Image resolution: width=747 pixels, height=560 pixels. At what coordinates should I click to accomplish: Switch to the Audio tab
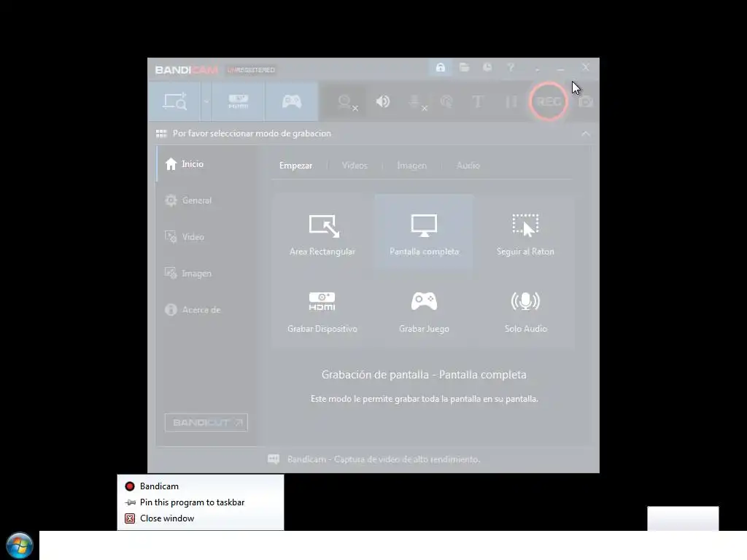click(x=468, y=166)
